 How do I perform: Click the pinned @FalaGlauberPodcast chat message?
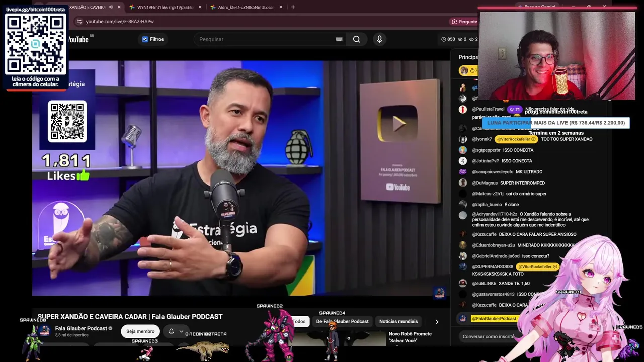(492, 319)
